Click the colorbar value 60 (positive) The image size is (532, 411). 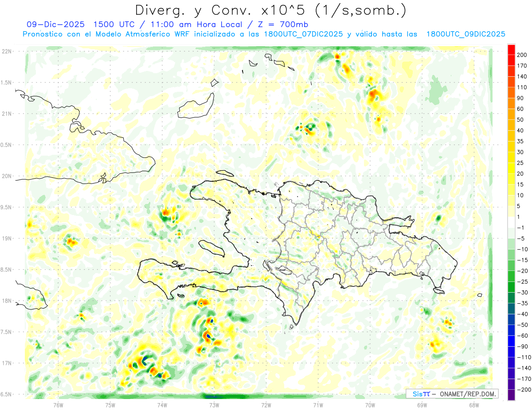click(521, 109)
